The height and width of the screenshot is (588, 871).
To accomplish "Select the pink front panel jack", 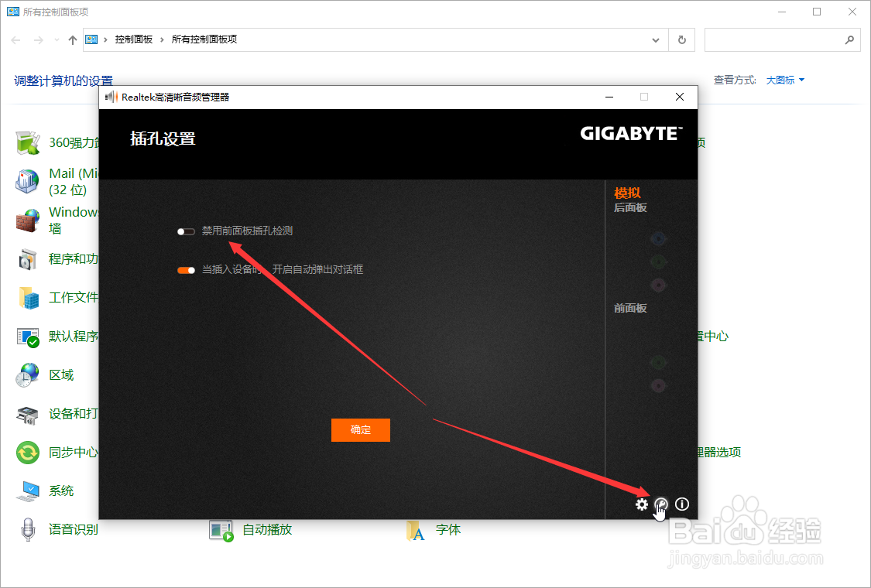I will (x=658, y=385).
